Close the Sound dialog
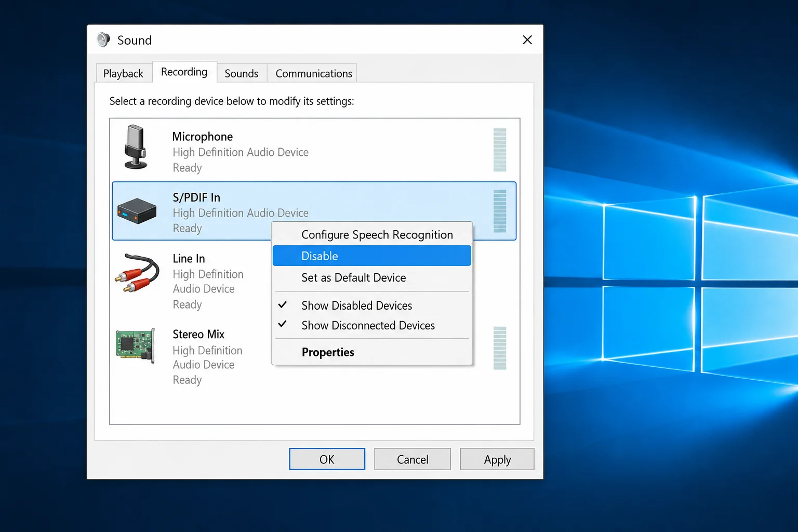This screenshot has height=532, width=798. 527,40
